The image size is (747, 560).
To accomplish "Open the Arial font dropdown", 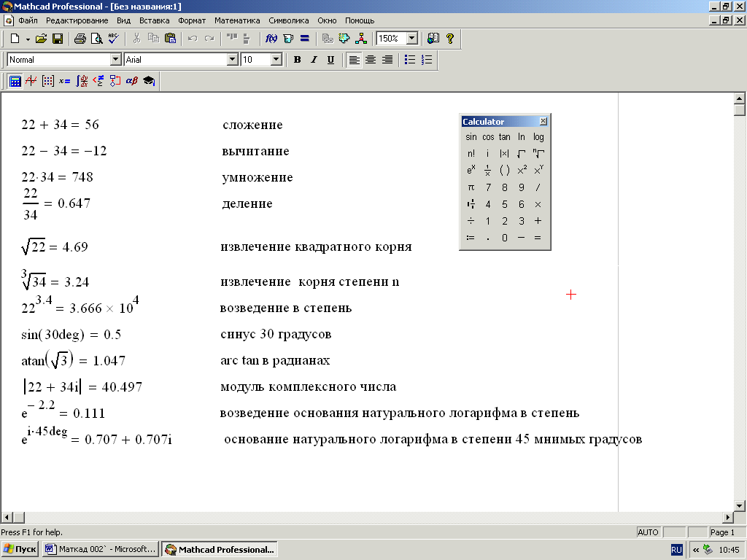I will (233, 60).
